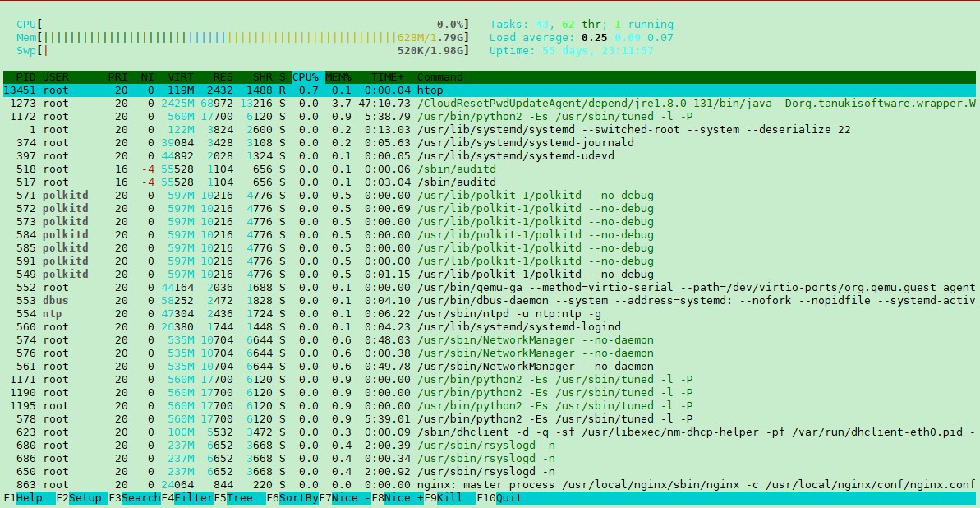Sort by the PRI column header

click(117, 77)
